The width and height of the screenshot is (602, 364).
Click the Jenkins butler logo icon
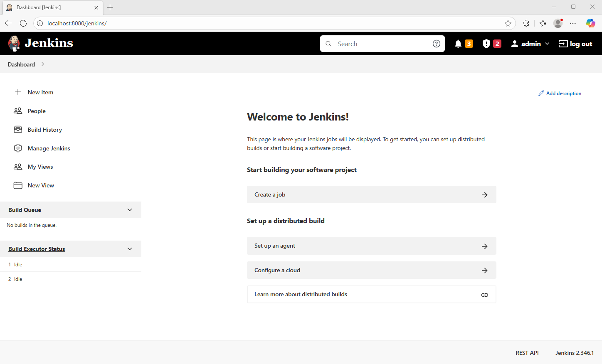tap(14, 43)
